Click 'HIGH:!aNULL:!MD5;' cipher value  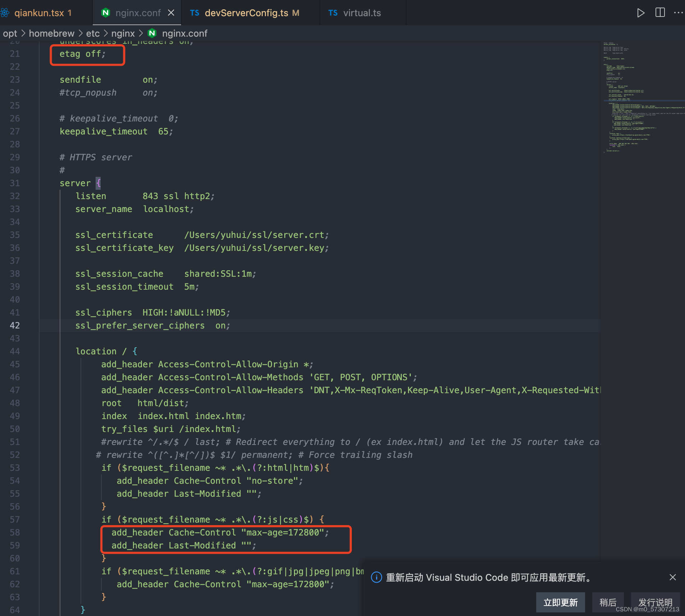click(x=186, y=313)
